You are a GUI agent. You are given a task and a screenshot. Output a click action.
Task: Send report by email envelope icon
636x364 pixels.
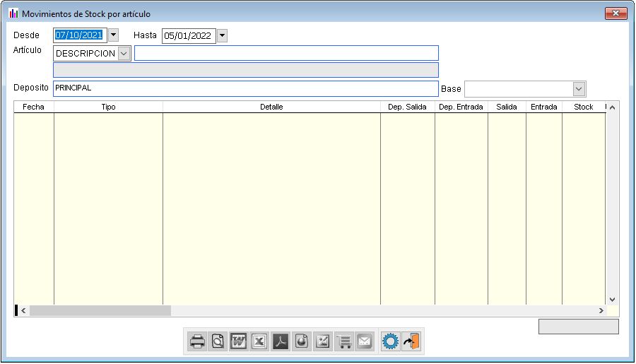coord(364,341)
